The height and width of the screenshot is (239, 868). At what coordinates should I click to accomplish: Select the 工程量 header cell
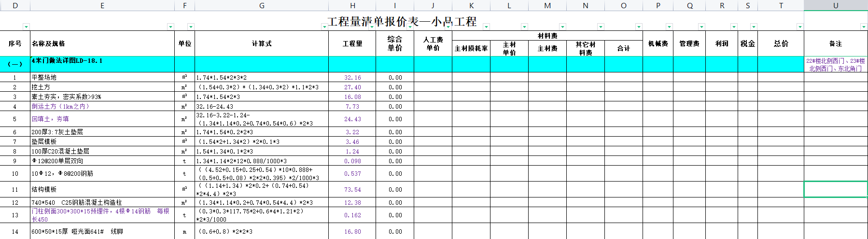pyautogui.click(x=352, y=43)
